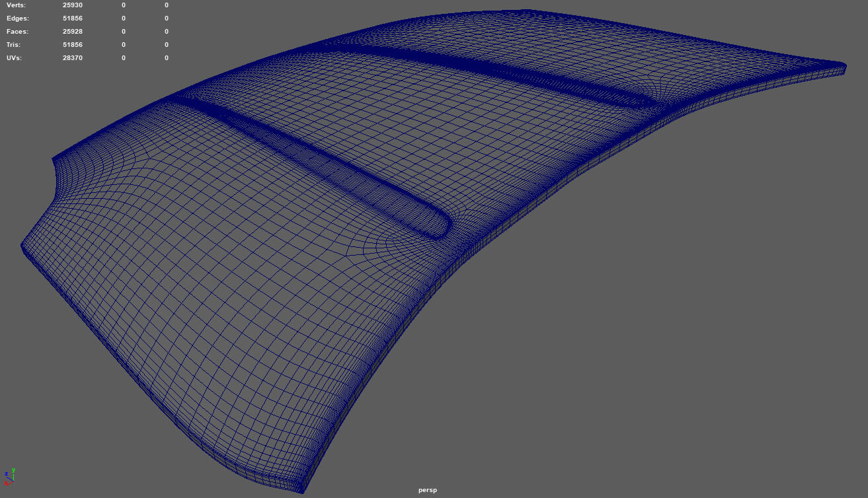Select the 28370 UV count value

point(73,58)
